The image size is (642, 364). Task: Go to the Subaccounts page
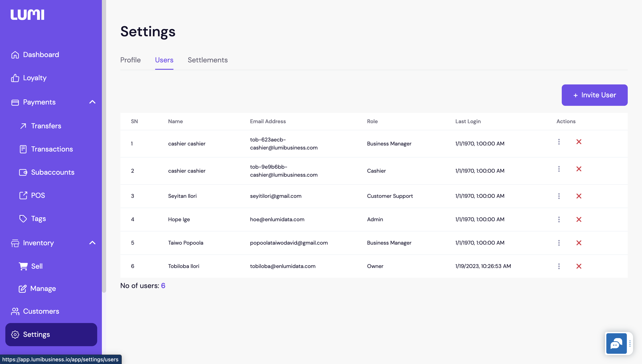pyautogui.click(x=53, y=172)
